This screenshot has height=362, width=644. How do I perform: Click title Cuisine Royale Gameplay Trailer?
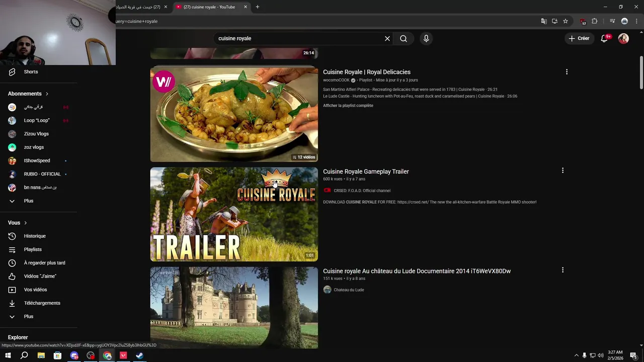[x=366, y=171]
